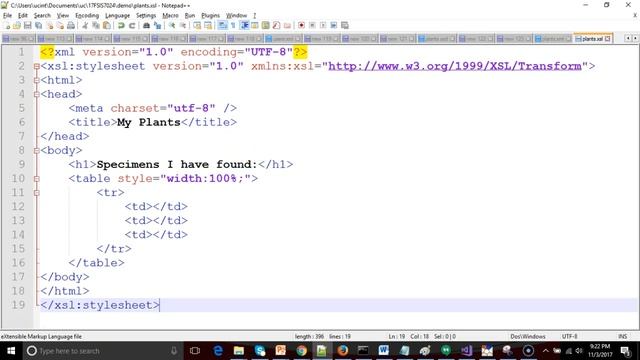Collapse the head fold on line 4

point(37,94)
